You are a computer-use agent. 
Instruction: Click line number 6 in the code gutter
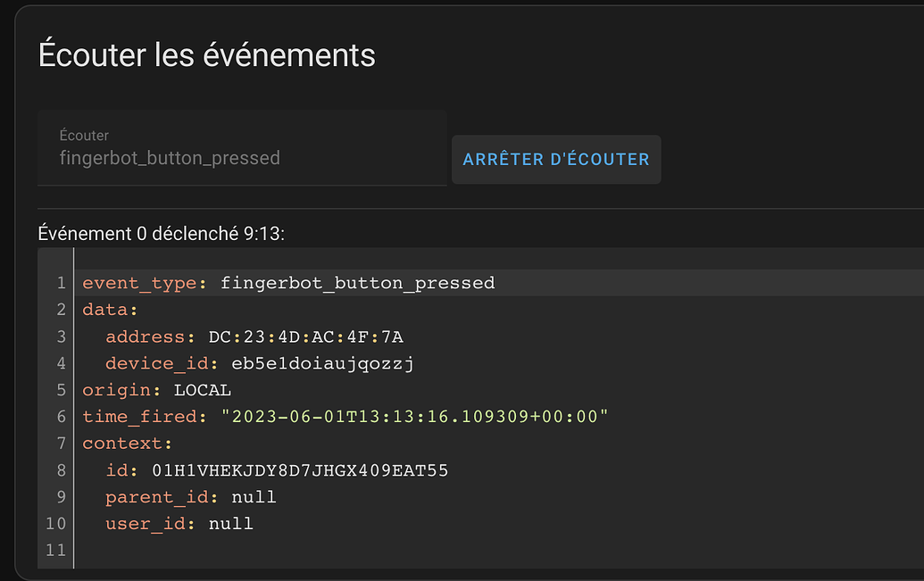61,417
